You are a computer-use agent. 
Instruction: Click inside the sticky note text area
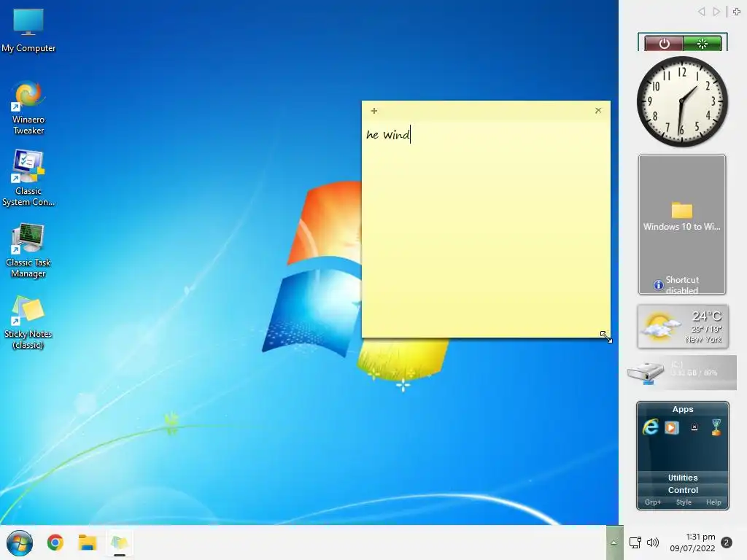point(486,228)
